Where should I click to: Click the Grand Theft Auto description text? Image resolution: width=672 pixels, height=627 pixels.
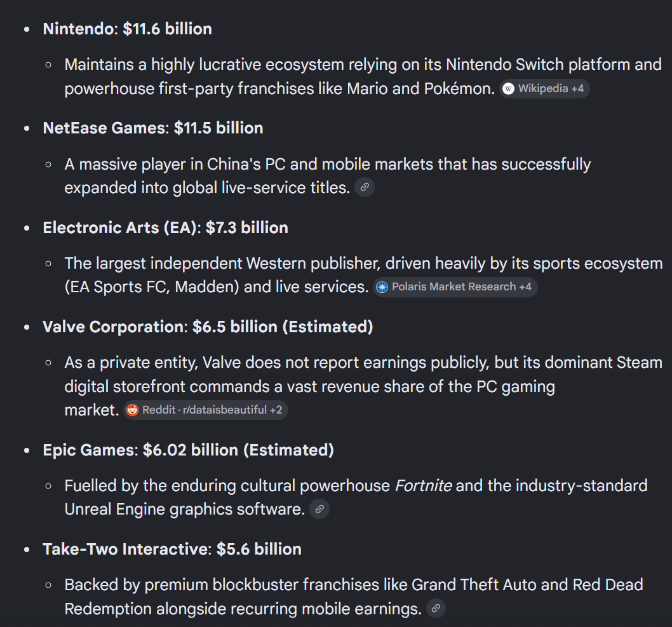coord(354,597)
